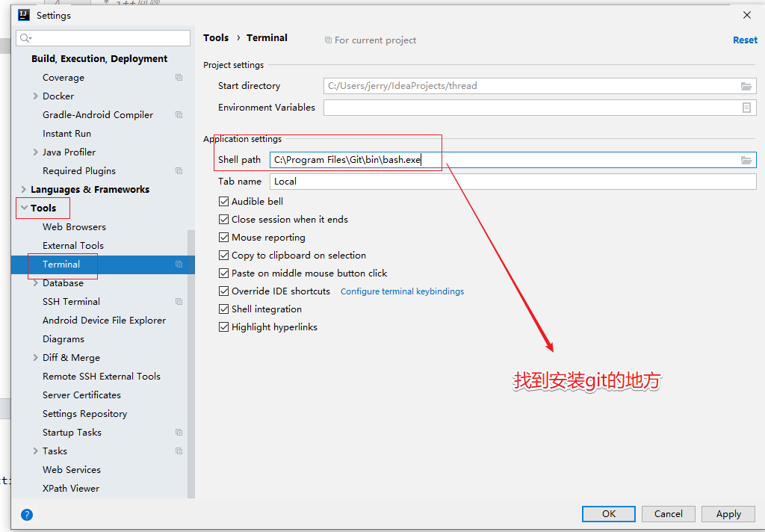Select XPath Viewer item
Image resolution: width=765 pixels, height=532 pixels.
pyautogui.click(x=71, y=489)
